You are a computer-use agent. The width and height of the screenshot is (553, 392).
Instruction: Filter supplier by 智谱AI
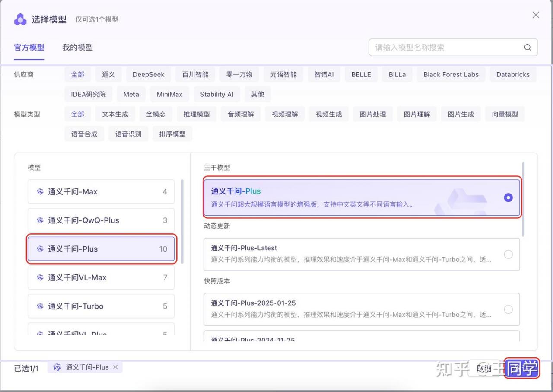[x=324, y=74]
